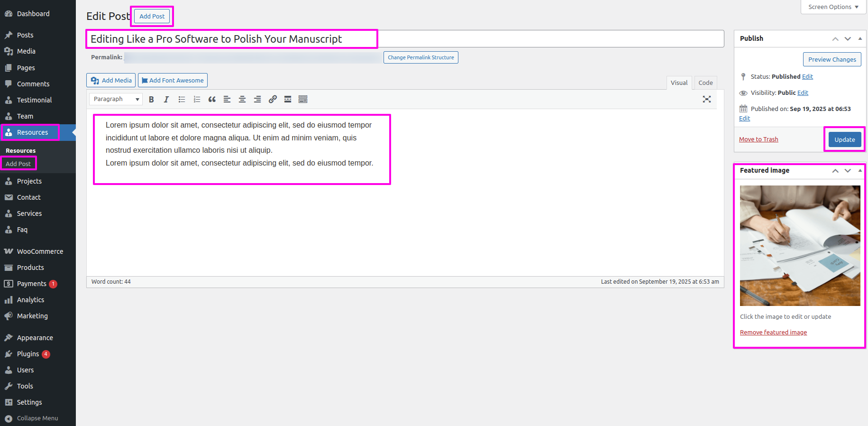Enable distraction-free fullscreen mode
This screenshot has height=426, width=868.
(x=706, y=99)
